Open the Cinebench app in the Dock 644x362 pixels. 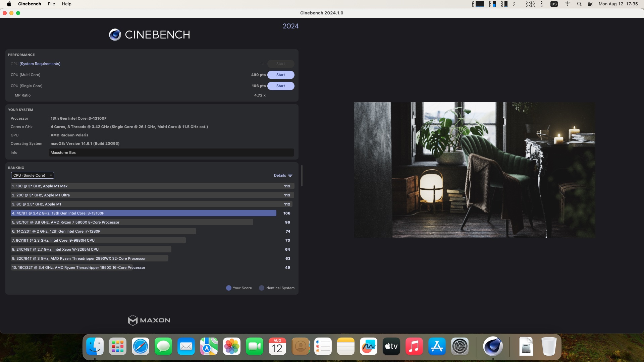(493, 346)
